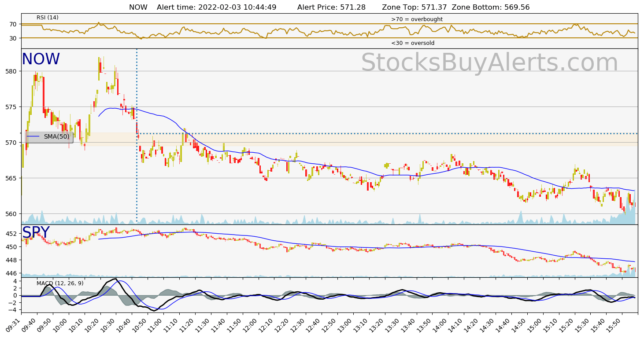The image size is (644, 338).
Task: Click the MACD (12, 26, 9) label
Action: point(60,283)
